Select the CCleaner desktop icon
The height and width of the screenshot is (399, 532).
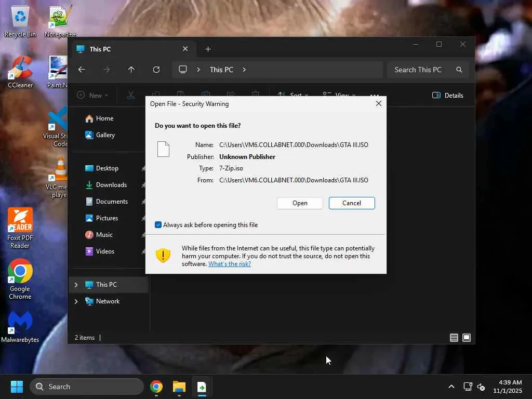tap(20, 72)
